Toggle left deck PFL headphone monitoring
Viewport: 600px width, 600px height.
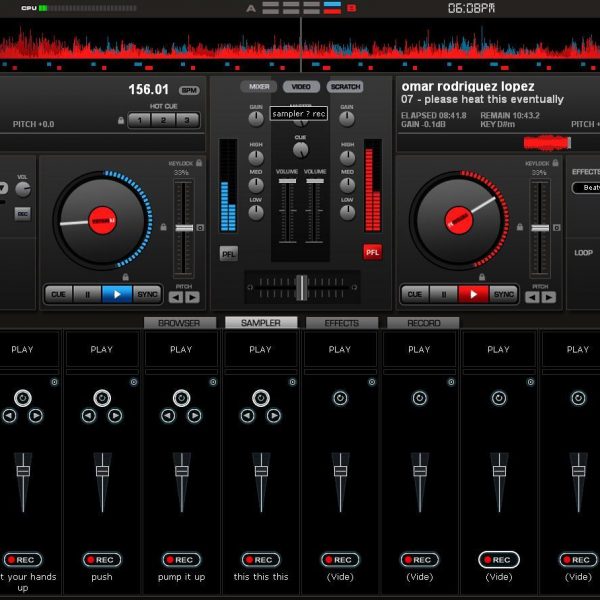pos(229,254)
